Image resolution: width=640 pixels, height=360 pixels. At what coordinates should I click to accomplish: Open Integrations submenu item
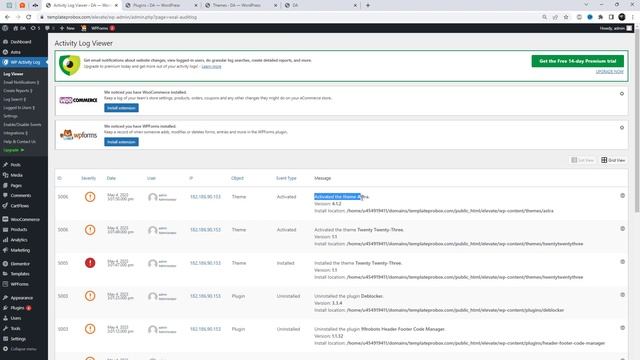[16, 133]
